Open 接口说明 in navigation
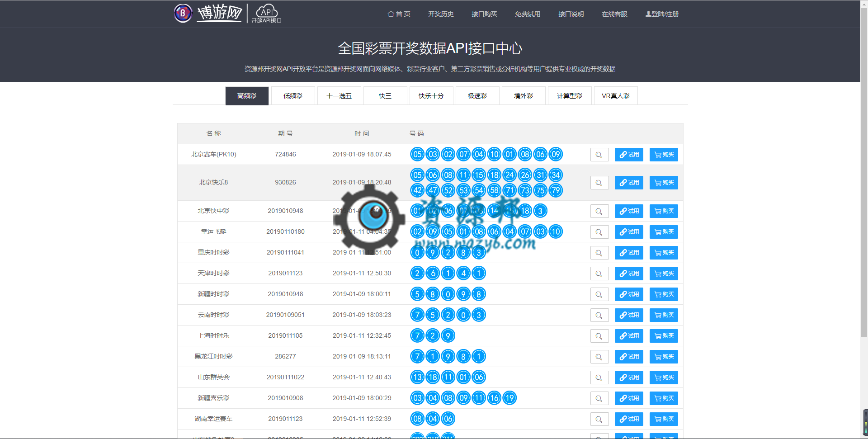 (x=571, y=14)
